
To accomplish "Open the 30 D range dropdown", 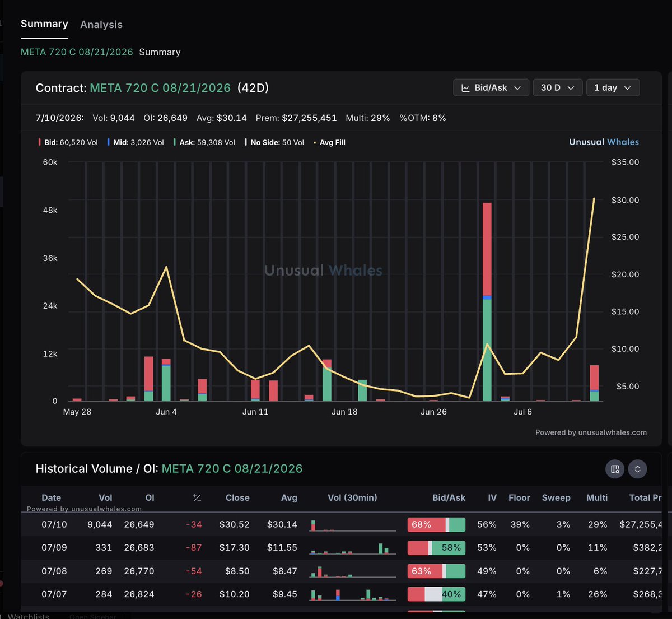I will pyautogui.click(x=557, y=87).
